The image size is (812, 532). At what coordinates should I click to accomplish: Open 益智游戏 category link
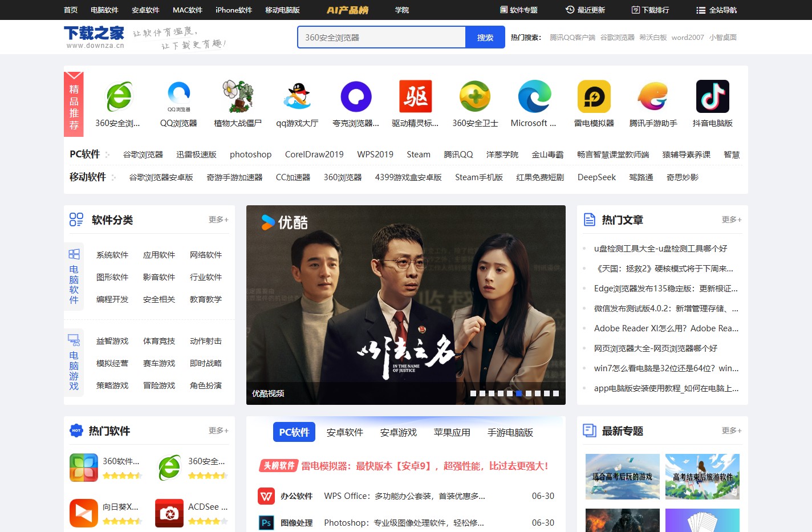[112, 341]
